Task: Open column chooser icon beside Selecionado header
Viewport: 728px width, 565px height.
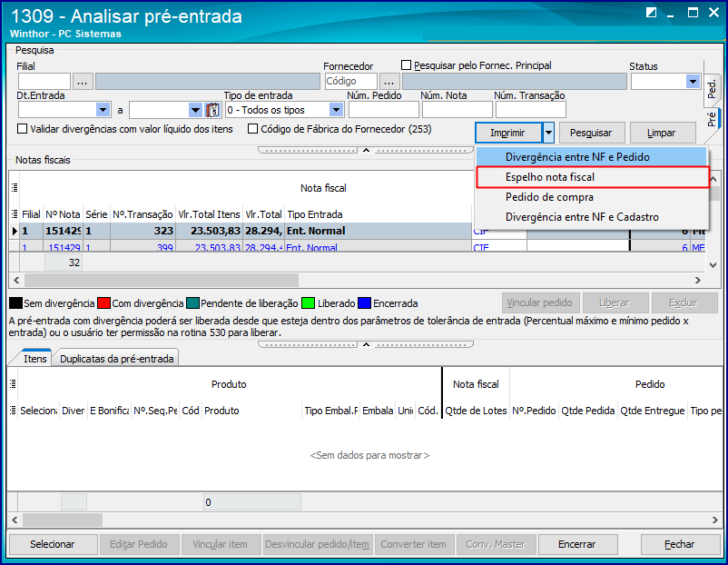Action: (13, 411)
